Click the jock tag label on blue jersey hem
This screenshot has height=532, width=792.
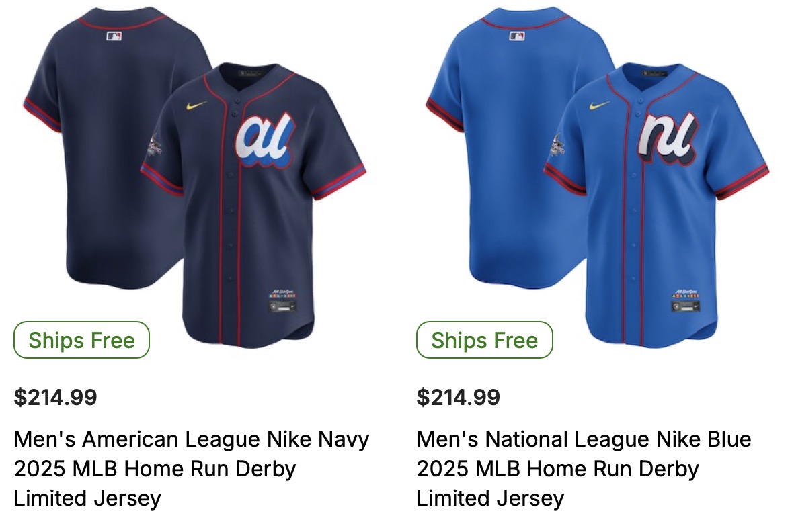point(685,302)
